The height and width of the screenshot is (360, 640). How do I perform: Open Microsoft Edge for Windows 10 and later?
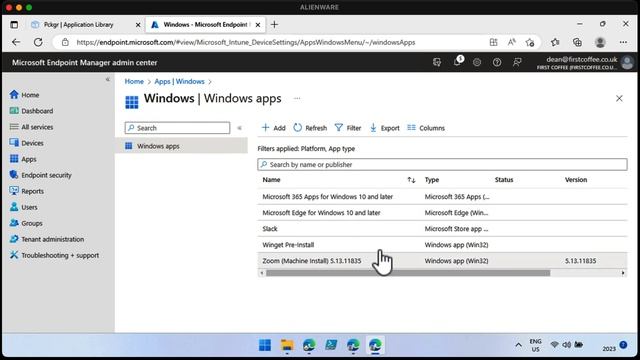(321, 212)
